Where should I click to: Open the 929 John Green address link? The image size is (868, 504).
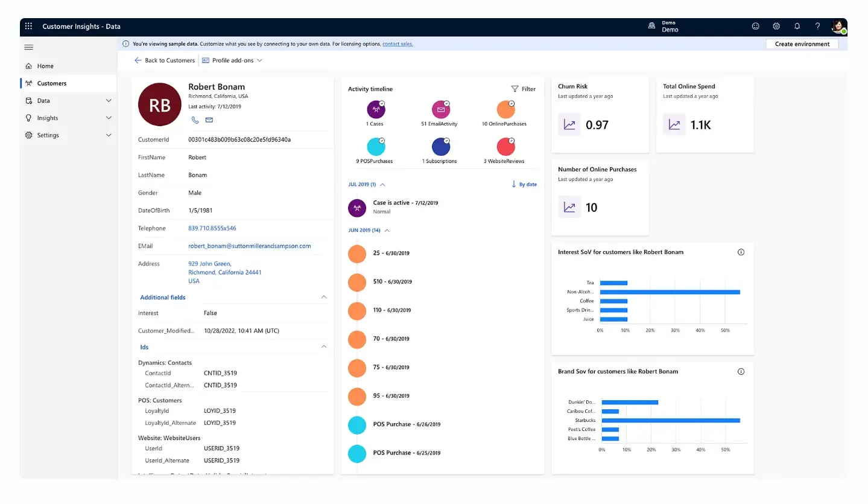(x=225, y=272)
